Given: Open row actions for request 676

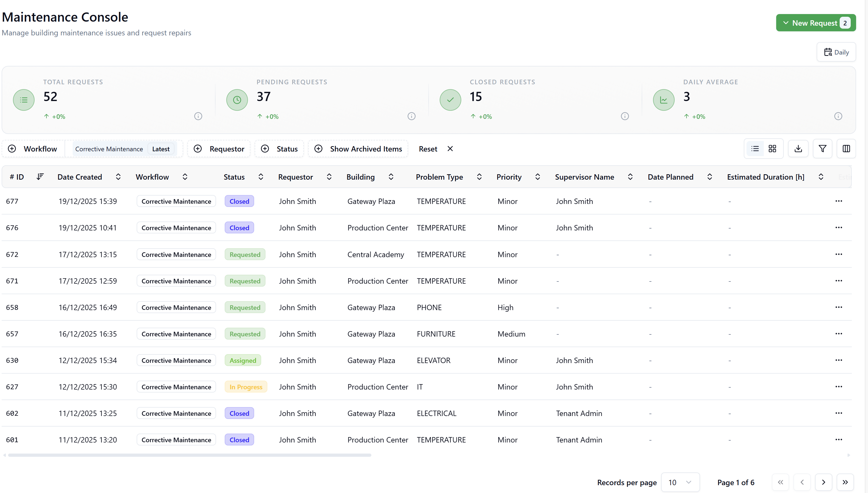Looking at the screenshot, I should point(838,227).
